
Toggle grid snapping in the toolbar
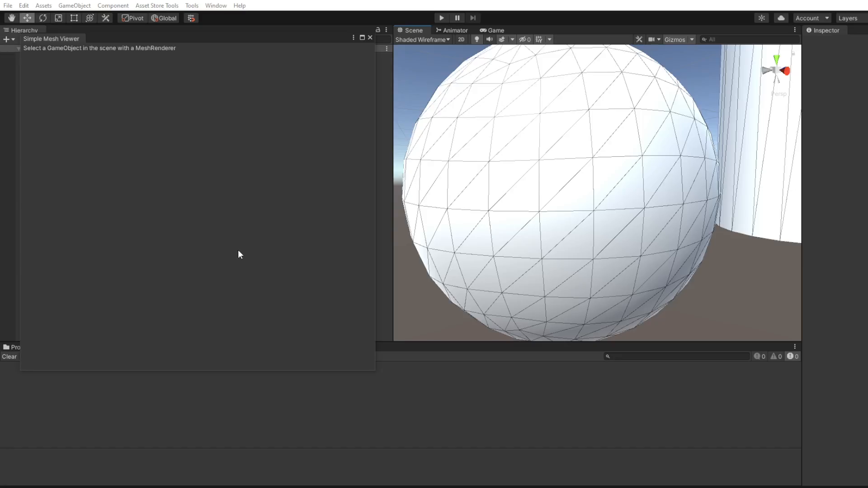[191, 18]
